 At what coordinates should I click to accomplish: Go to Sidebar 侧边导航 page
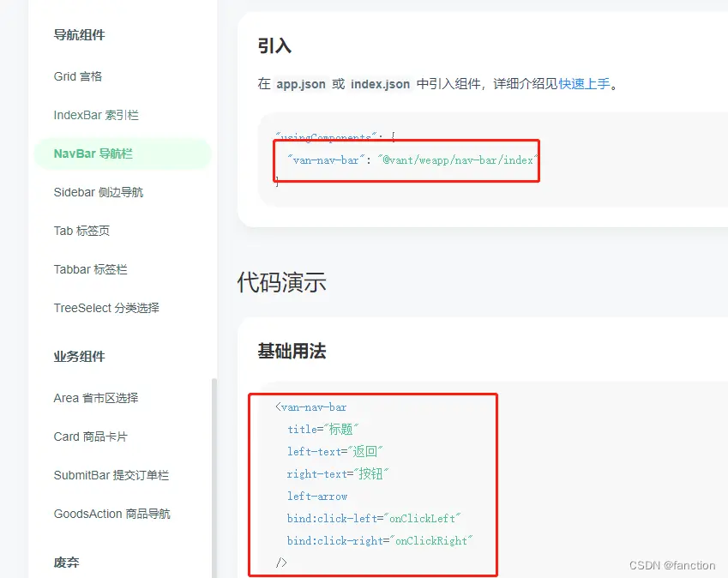click(x=99, y=192)
